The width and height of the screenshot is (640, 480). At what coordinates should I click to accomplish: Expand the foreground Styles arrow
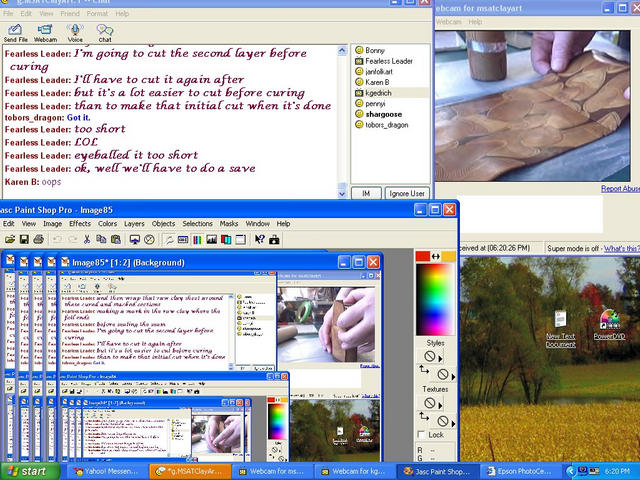coord(440,359)
